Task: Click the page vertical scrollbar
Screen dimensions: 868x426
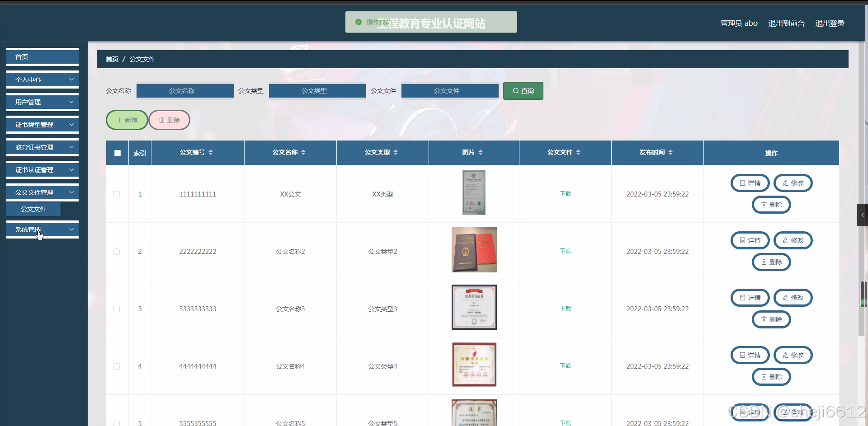Action: (861, 188)
